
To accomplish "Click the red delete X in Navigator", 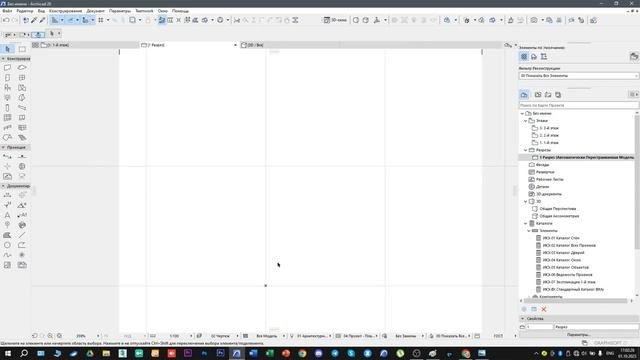I will point(544,309).
